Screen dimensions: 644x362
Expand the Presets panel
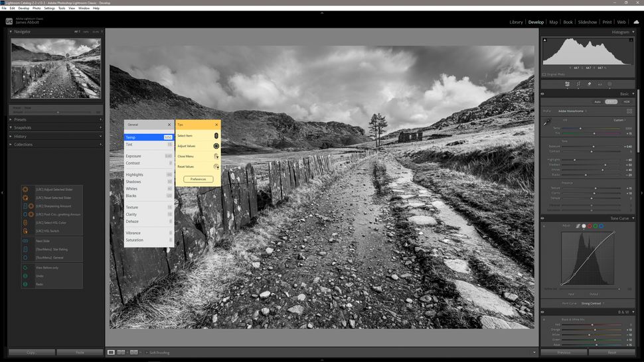[x=11, y=119]
